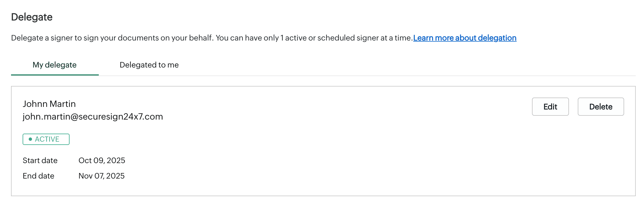This screenshot has height=216, width=644.
Task: Select the My delegate tab
Action: [55, 65]
